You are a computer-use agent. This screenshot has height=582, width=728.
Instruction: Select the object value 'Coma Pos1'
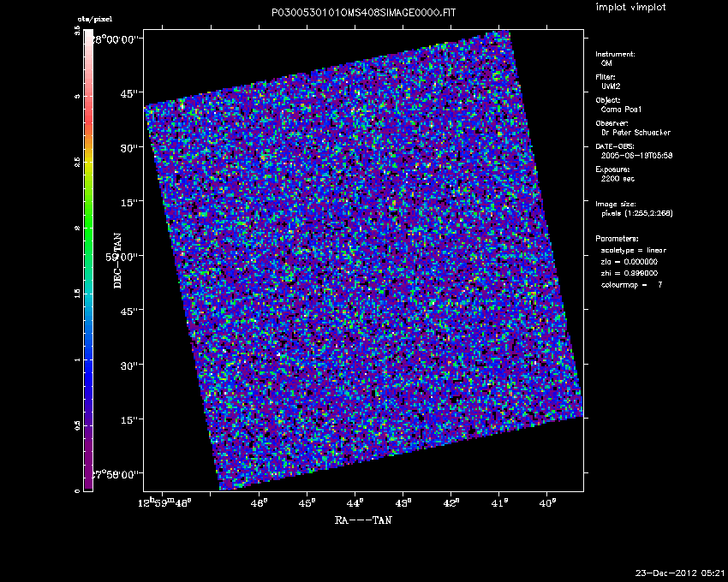[621, 110]
